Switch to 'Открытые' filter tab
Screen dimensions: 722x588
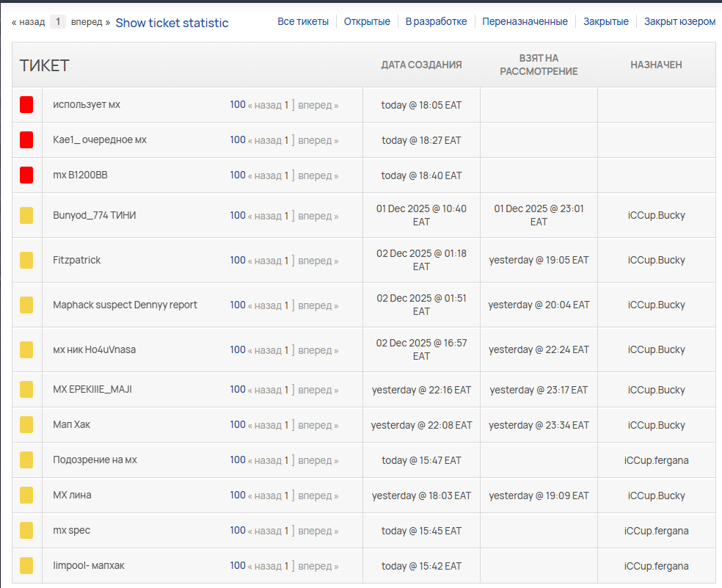pos(367,21)
